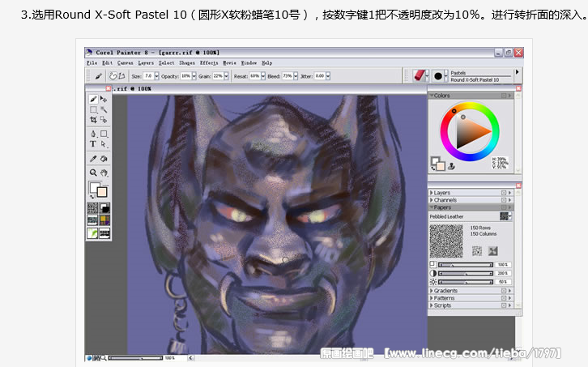
Task: Select the Dropper tool
Action: click(x=93, y=159)
